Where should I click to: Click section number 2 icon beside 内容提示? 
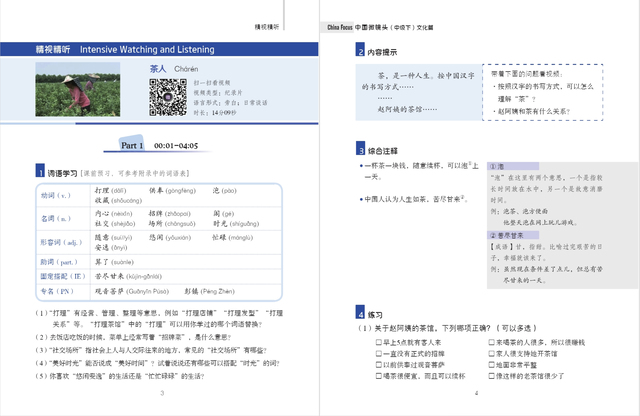click(359, 50)
